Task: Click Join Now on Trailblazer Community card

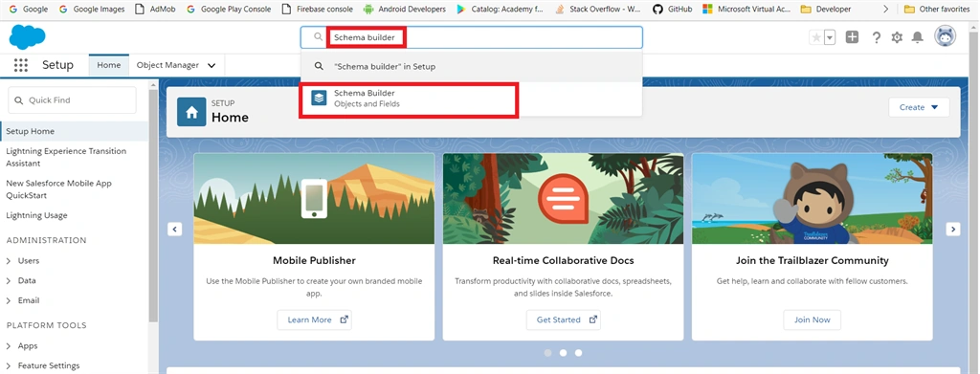Action: pos(812,319)
